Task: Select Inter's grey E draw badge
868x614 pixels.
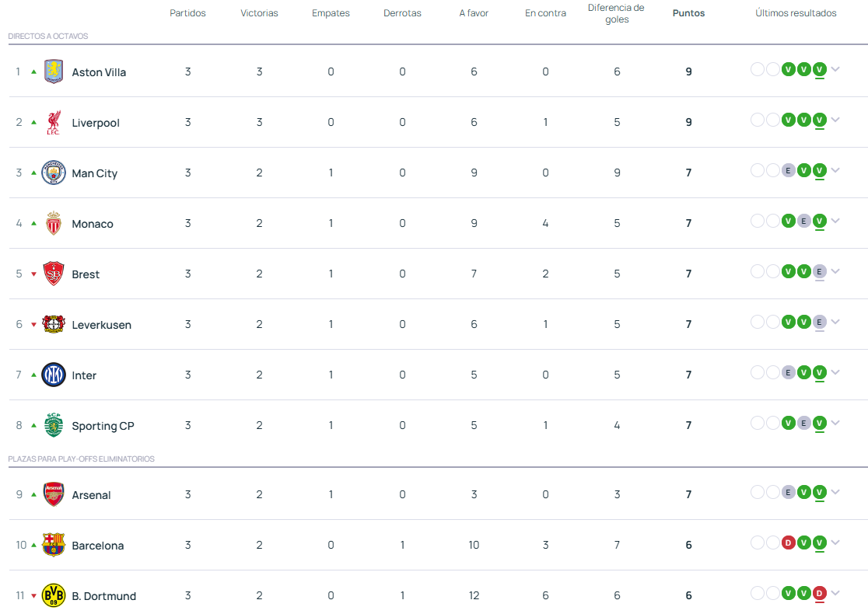Action: coord(789,373)
